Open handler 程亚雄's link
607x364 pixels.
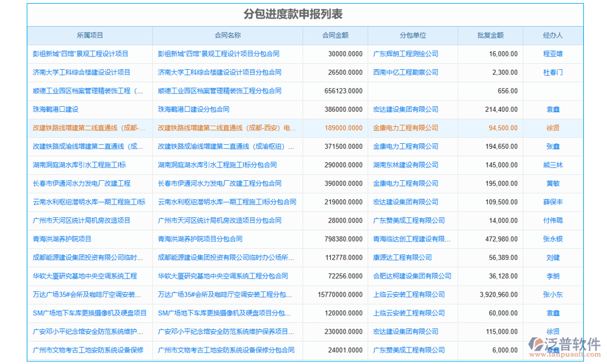click(552, 54)
